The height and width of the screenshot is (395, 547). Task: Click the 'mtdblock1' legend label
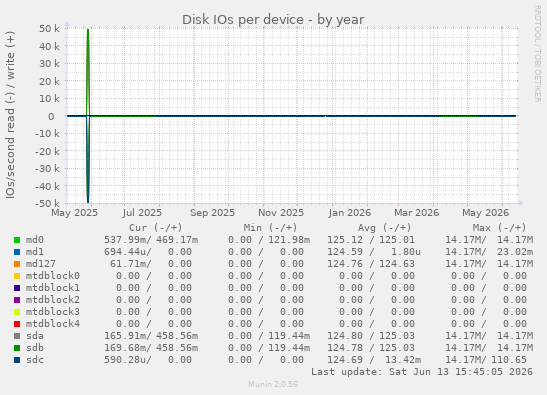click(x=53, y=288)
